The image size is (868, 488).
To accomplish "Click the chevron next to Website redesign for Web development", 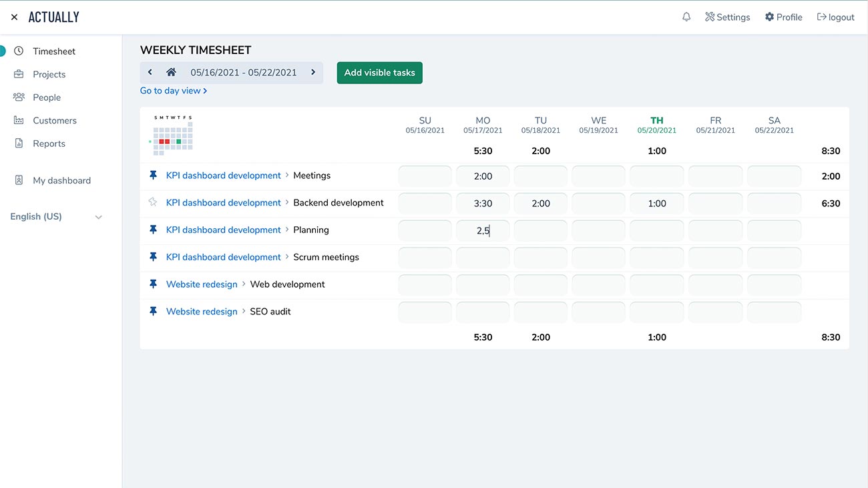I will pos(243,284).
